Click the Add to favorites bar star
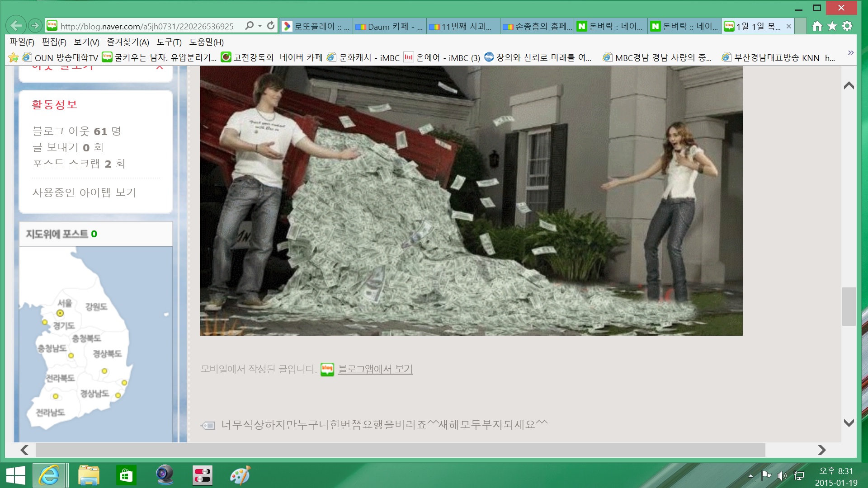868x488 pixels. [14, 57]
